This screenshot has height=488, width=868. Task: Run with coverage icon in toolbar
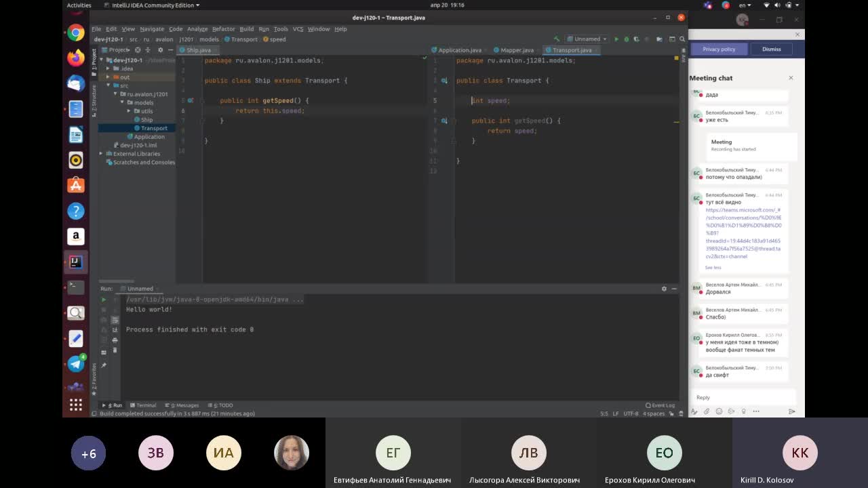(635, 39)
